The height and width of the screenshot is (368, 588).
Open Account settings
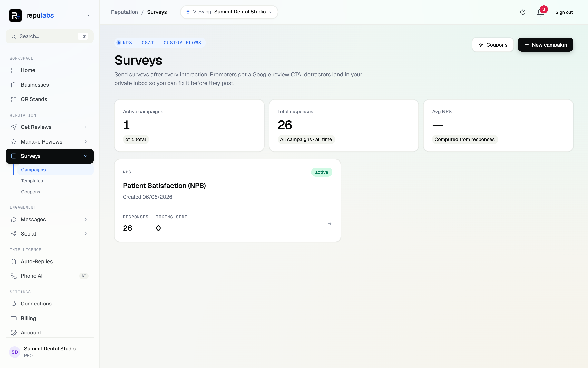click(50, 333)
